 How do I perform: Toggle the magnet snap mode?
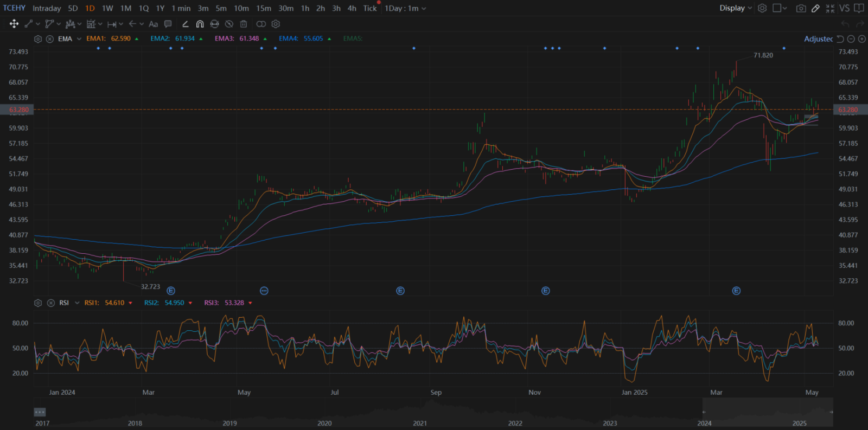[200, 24]
